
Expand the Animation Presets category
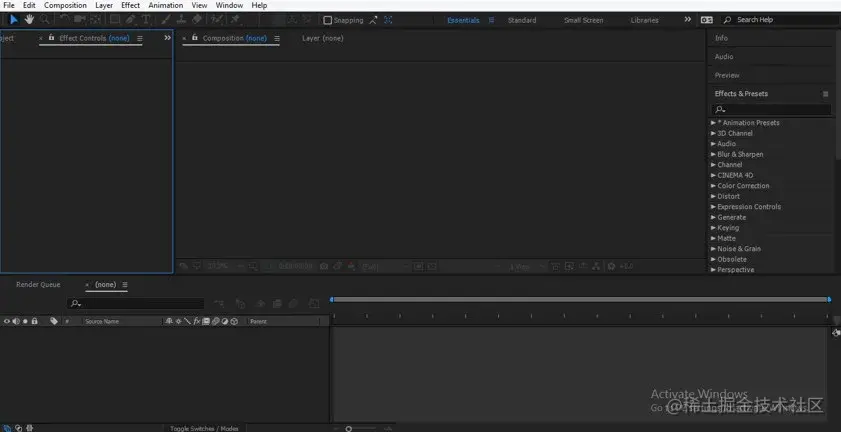[713, 123]
